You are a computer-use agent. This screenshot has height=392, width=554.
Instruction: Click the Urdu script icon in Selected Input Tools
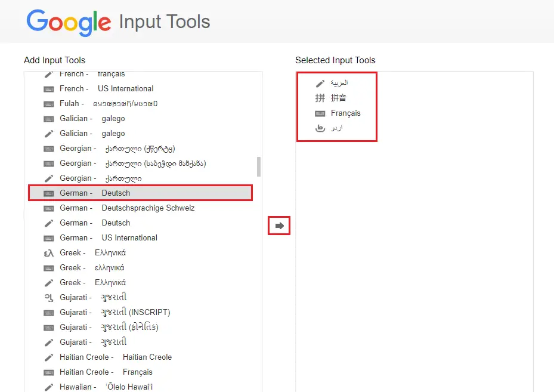tap(320, 128)
